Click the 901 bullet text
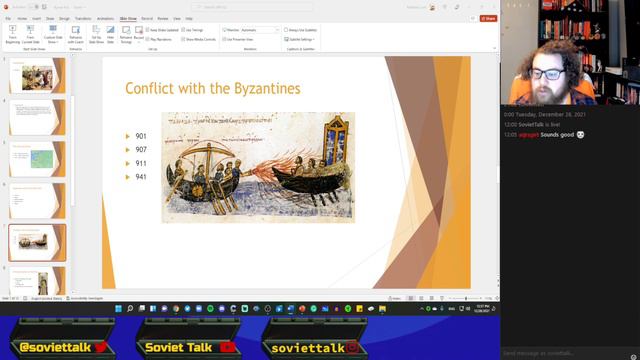The image size is (640, 360). (x=141, y=136)
